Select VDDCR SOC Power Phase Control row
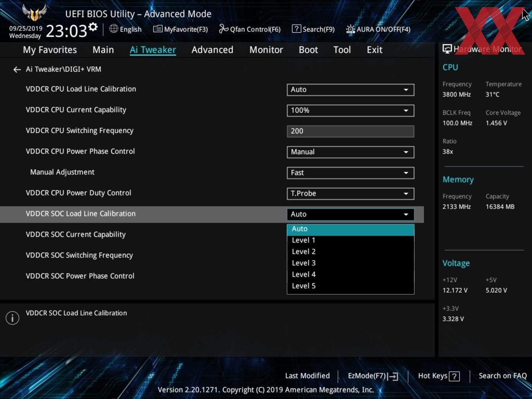The width and height of the screenshot is (532, 399). click(80, 276)
